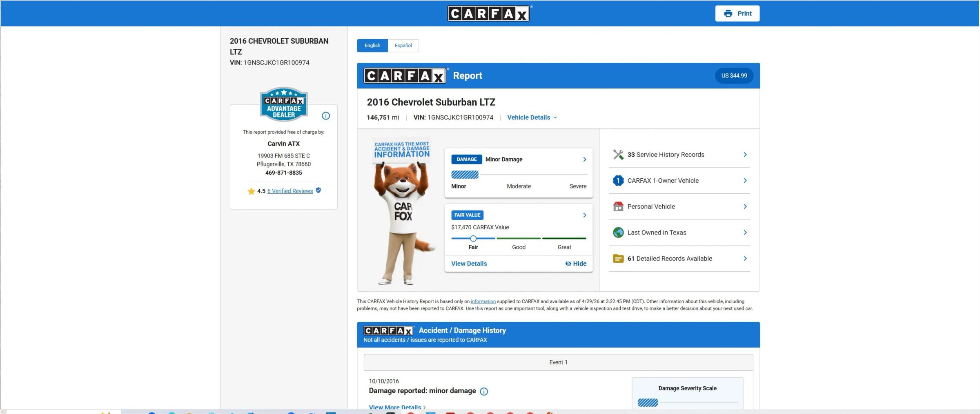Open 61 Detailed Records Available chevron
Viewport: 980px width, 414px height.
[745, 259]
